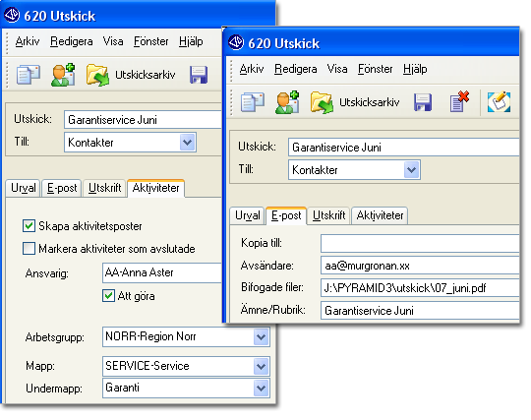Click the app logo in back window title bar
This screenshot has height=420, width=531.
[x=12, y=15]
